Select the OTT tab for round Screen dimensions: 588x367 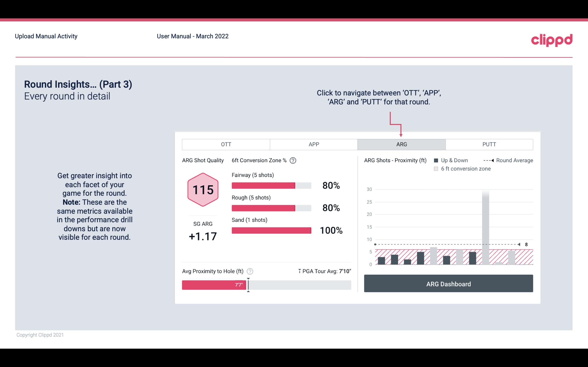[x=226, y=144]
